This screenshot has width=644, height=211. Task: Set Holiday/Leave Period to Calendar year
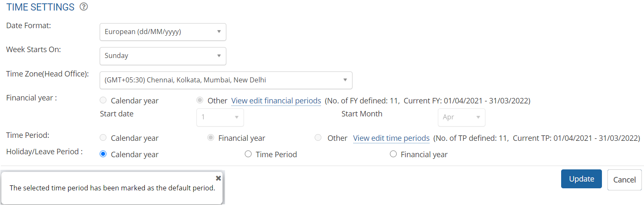(x=103, y=154)
